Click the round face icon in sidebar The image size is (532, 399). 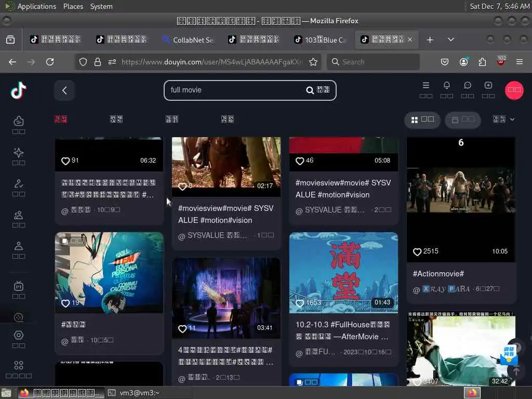pos(19,317)
